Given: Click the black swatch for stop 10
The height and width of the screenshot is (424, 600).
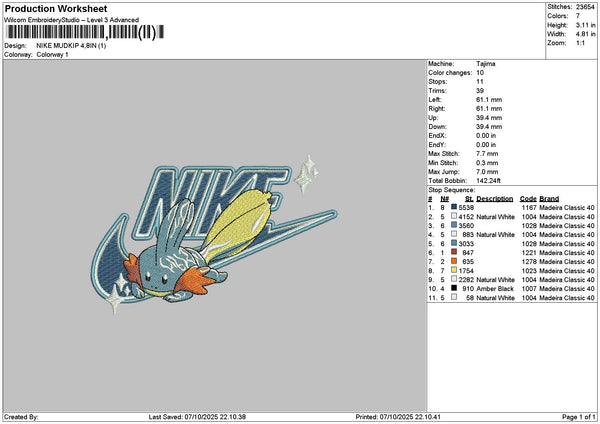Looking at the screenshot, I should [x=454, y=288].
